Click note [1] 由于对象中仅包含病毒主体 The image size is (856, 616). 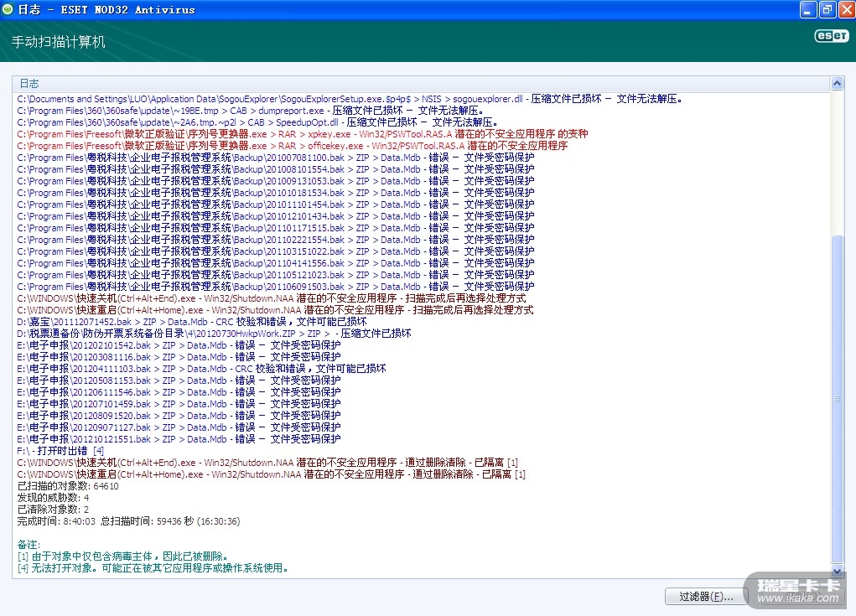122,556
